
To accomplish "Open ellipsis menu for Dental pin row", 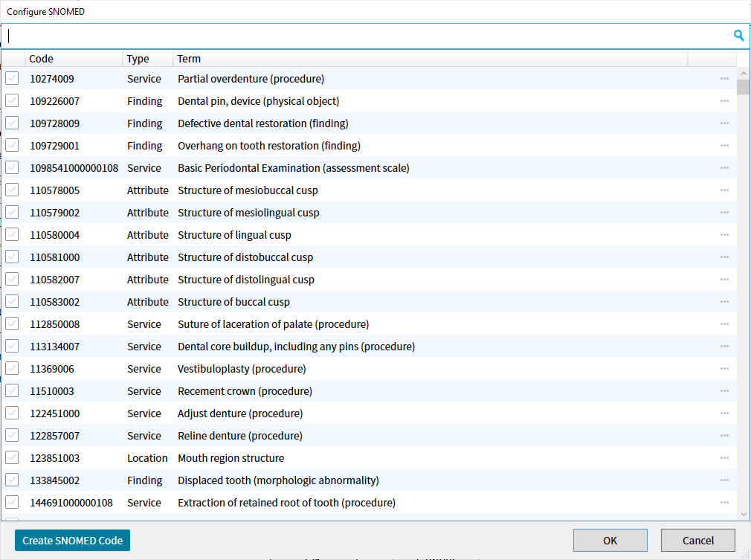I will [x=724, y=101].
